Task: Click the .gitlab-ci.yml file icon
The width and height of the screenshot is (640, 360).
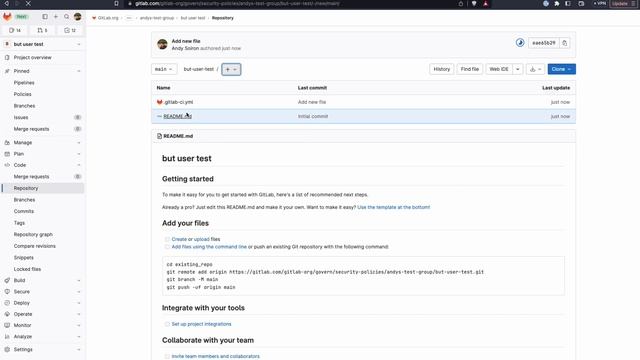Action: point(160,102)
